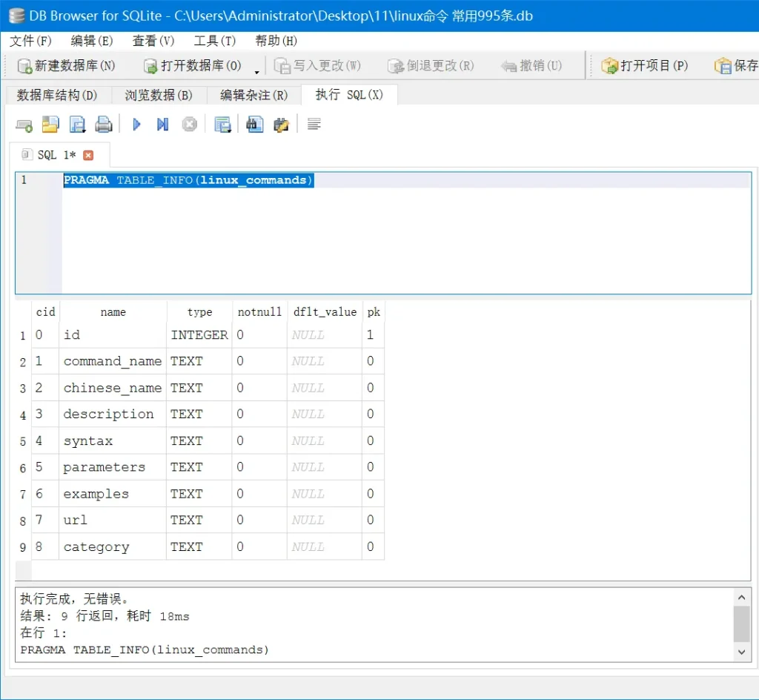The width and height of the screenshot is (759, 700).
Task: Open a new SQL tab
Action: (x=24, y=125)
